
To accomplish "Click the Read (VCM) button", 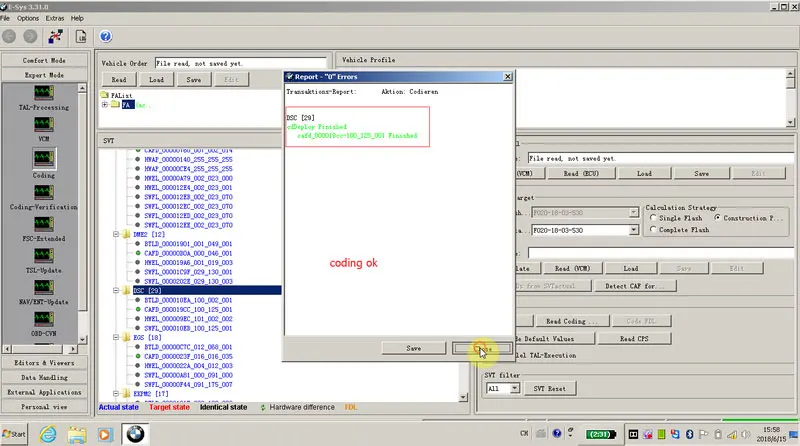I will 572,268.
